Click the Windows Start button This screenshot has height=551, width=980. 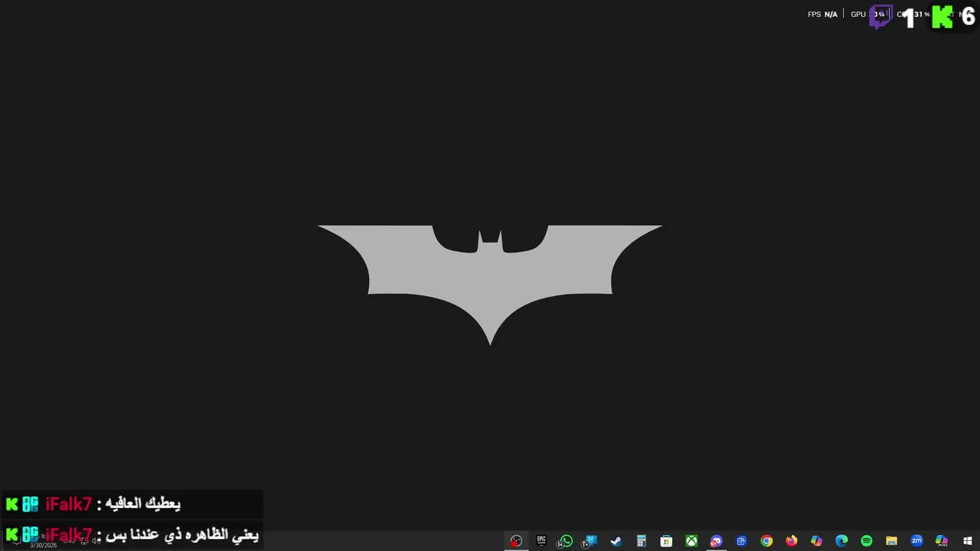(968, 541)
